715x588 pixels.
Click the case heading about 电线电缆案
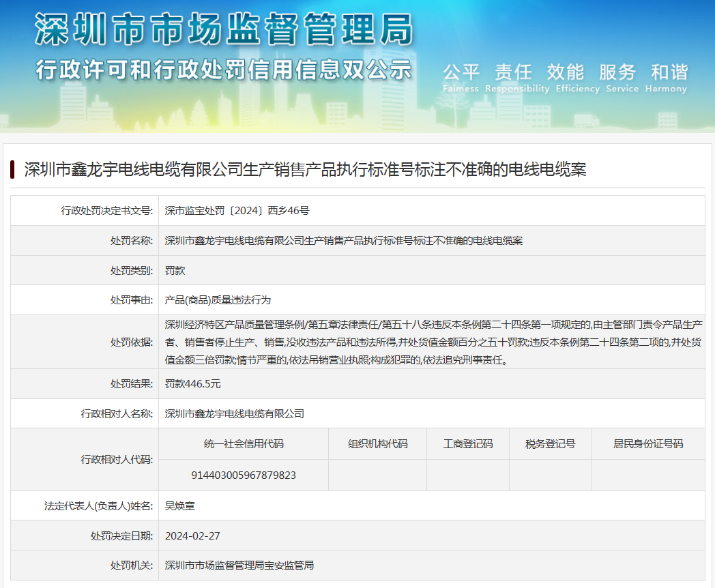305,170
